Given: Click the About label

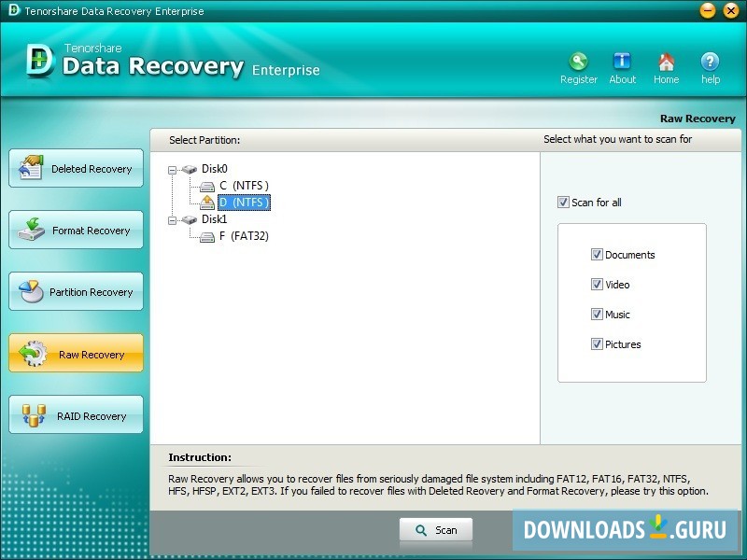Looking at the screenshot, I should tap(622, 79).
